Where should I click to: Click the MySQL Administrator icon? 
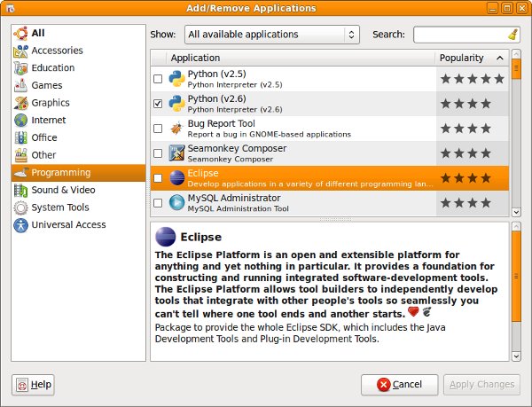pos(176,203)
